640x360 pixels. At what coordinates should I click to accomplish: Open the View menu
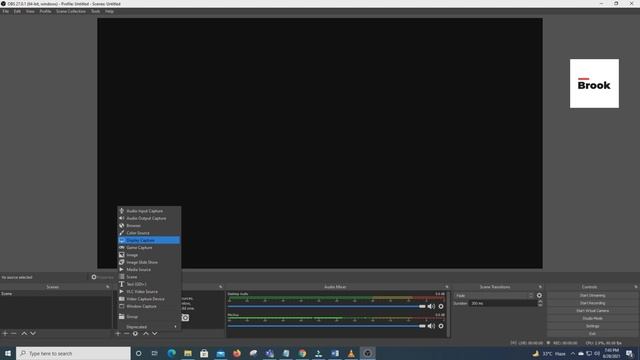(30, 11)
